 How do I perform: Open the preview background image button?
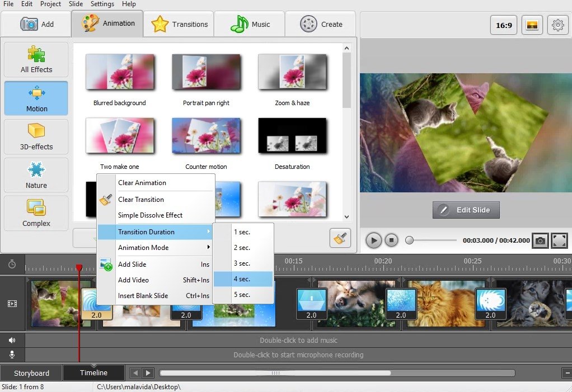pos(532,25)
